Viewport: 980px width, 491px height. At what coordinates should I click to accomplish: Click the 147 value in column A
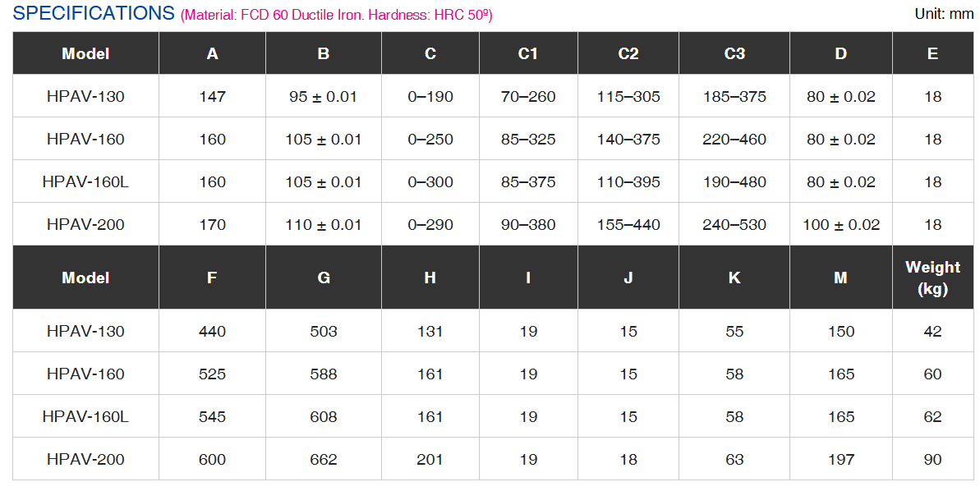click(x=212, y=96)
